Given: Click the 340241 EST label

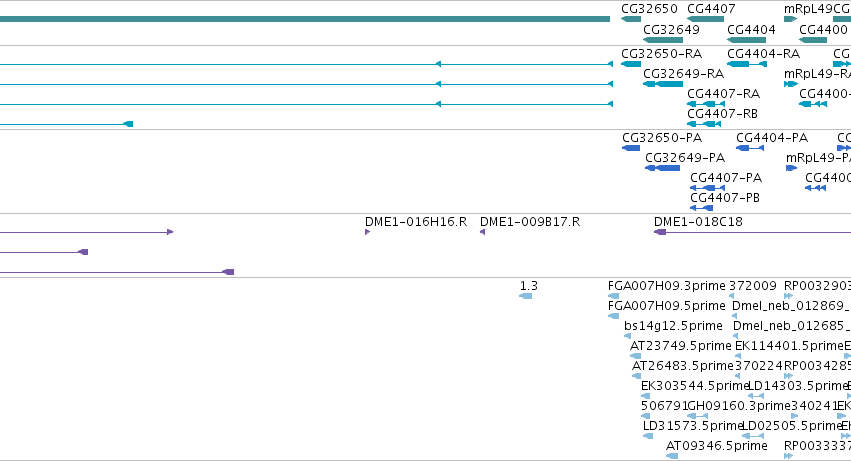Looking at the screenshot, I should 814,406.
